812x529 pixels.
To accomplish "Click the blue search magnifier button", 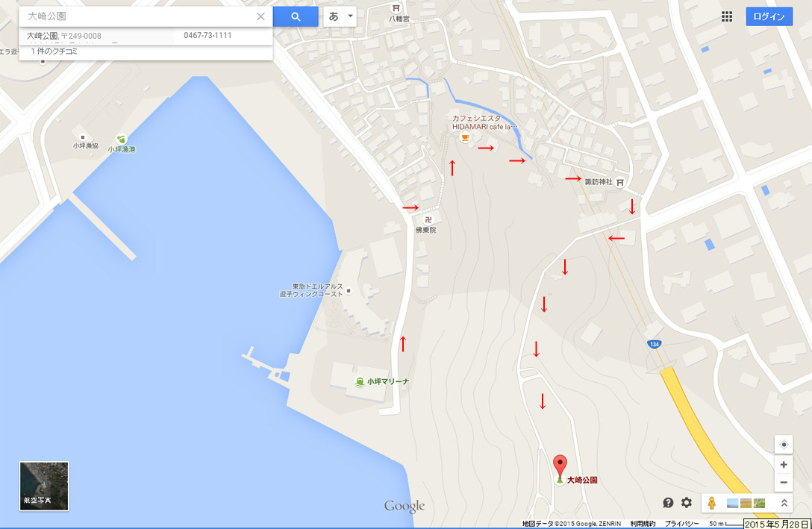I will click(296, 16).
